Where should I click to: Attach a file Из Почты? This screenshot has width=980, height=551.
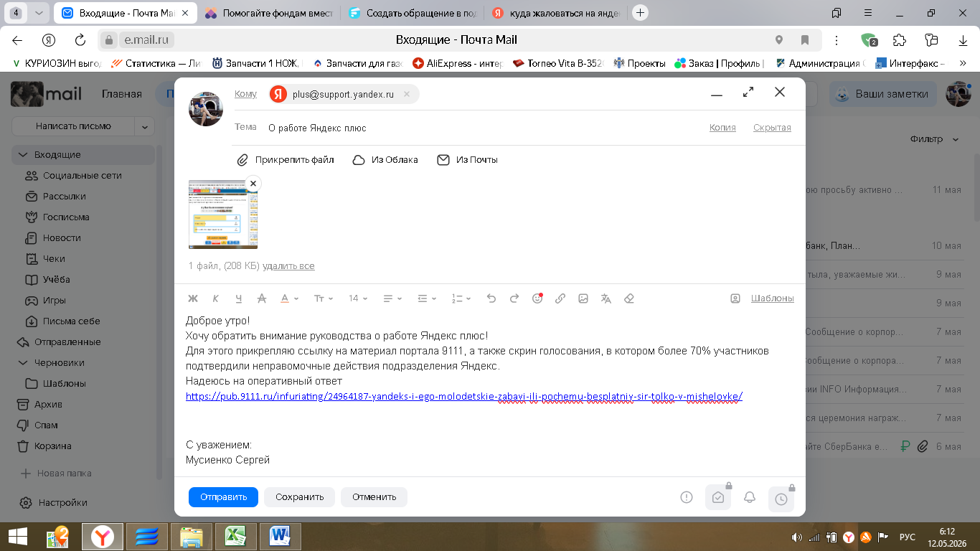coord(467,160)
